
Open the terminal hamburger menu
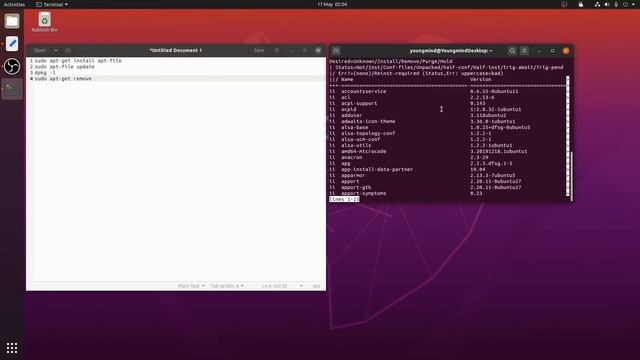[524, 51]
